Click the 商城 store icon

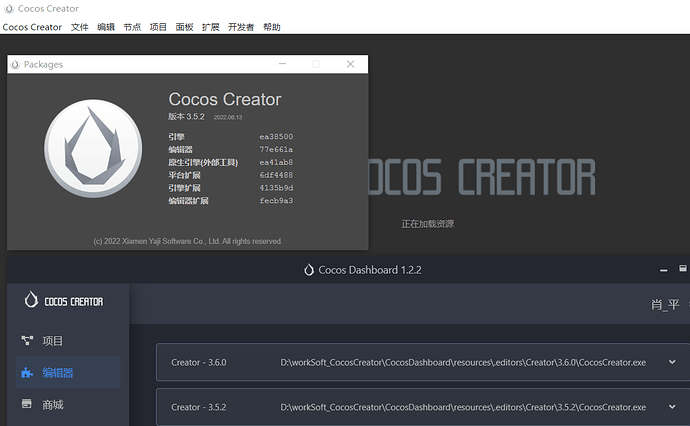click(x=27, y=404)
